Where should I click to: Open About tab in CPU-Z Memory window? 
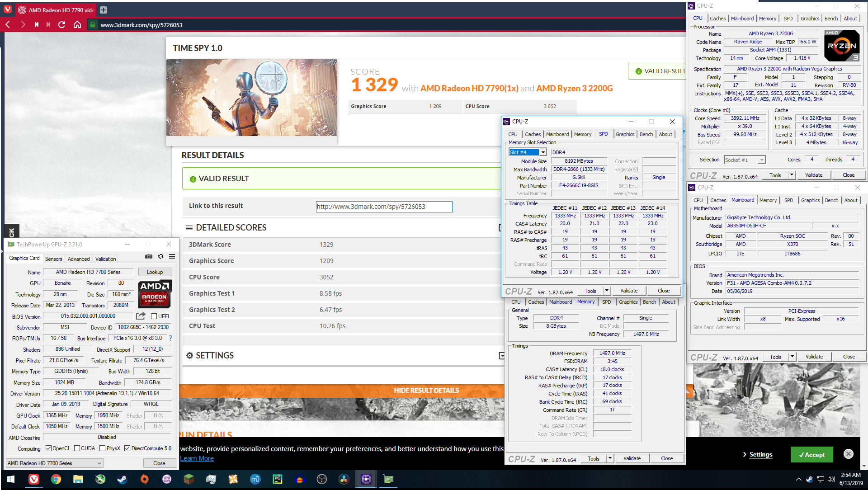click(x=669, y=302)
